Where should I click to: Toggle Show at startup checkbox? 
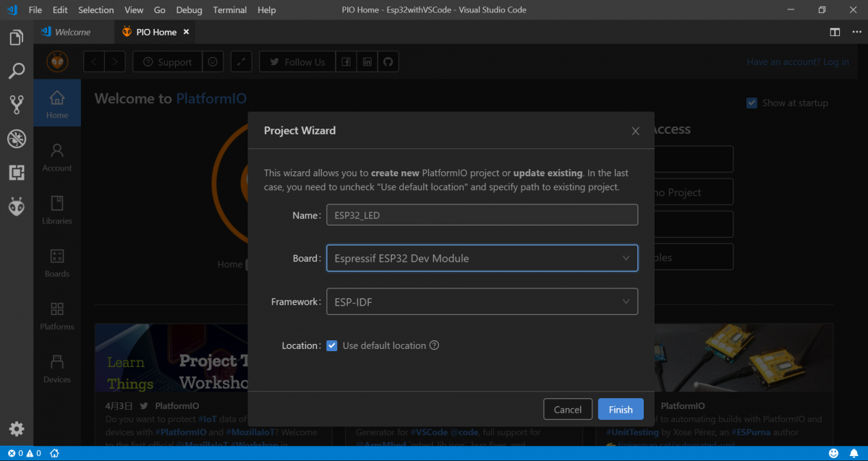coord(752,103)
